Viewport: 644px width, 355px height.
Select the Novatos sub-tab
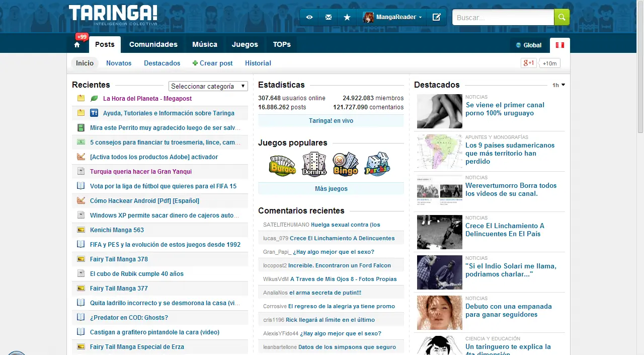coord(119,63)
